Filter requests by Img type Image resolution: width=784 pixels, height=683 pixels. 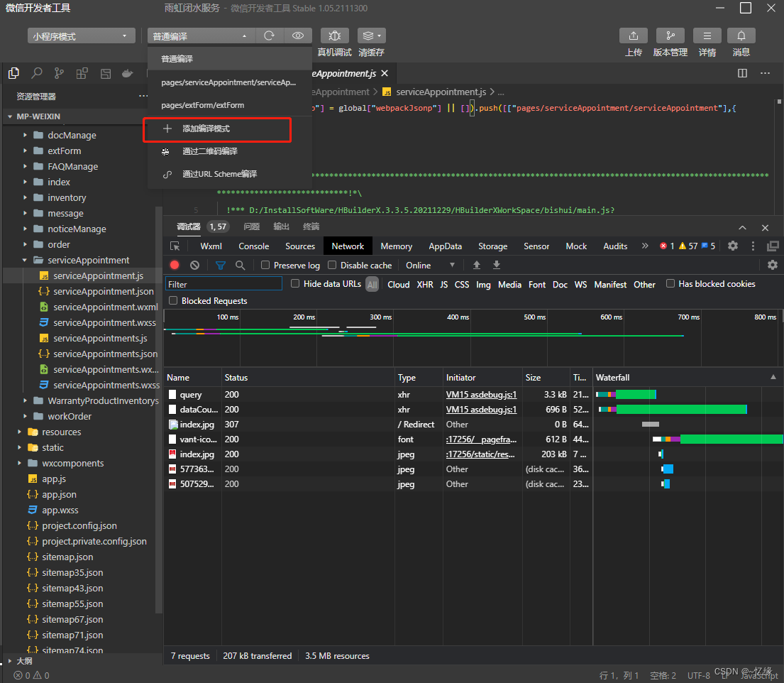click(483, 284)
